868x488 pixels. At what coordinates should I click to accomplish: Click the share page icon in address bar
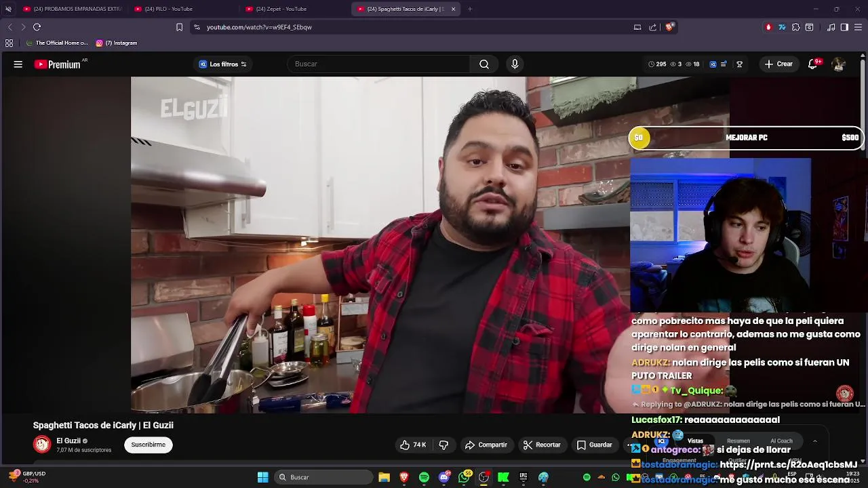click(652, 27)
